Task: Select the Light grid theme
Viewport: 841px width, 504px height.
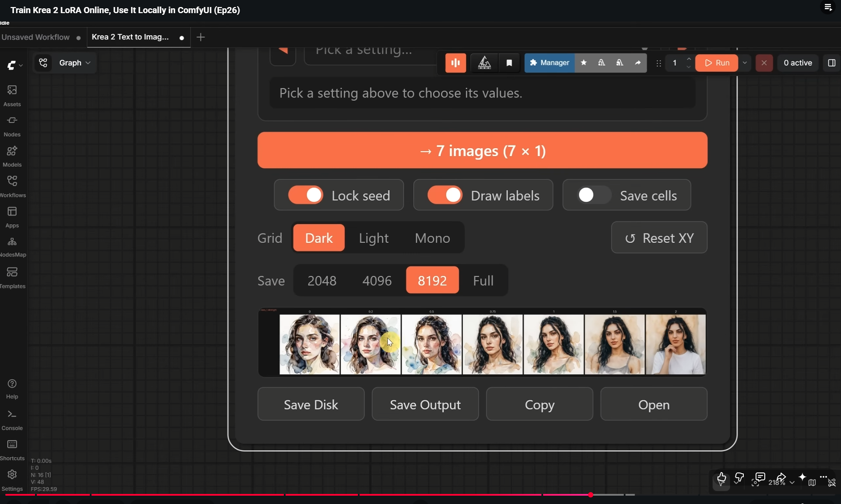Action: point(374,238)
